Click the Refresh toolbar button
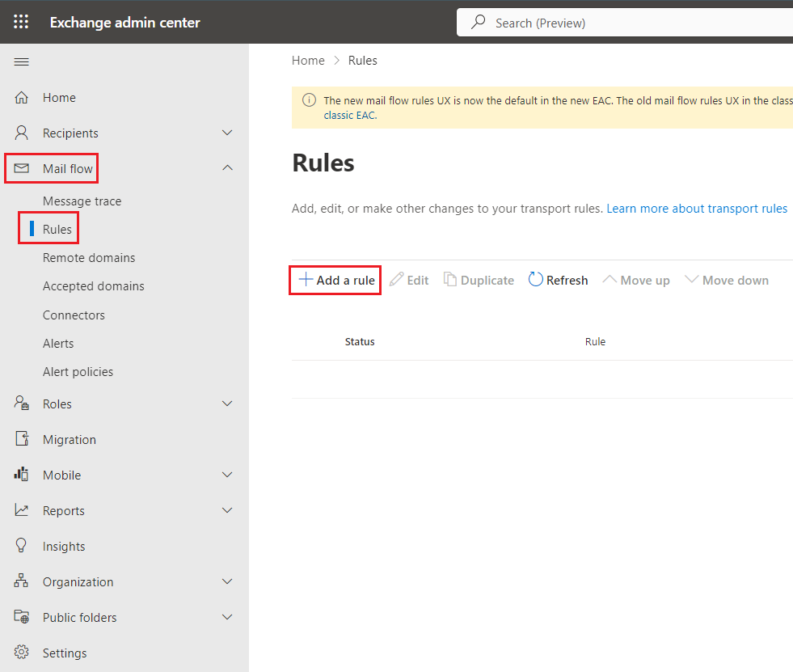793x672 pixels. [558, 280]
